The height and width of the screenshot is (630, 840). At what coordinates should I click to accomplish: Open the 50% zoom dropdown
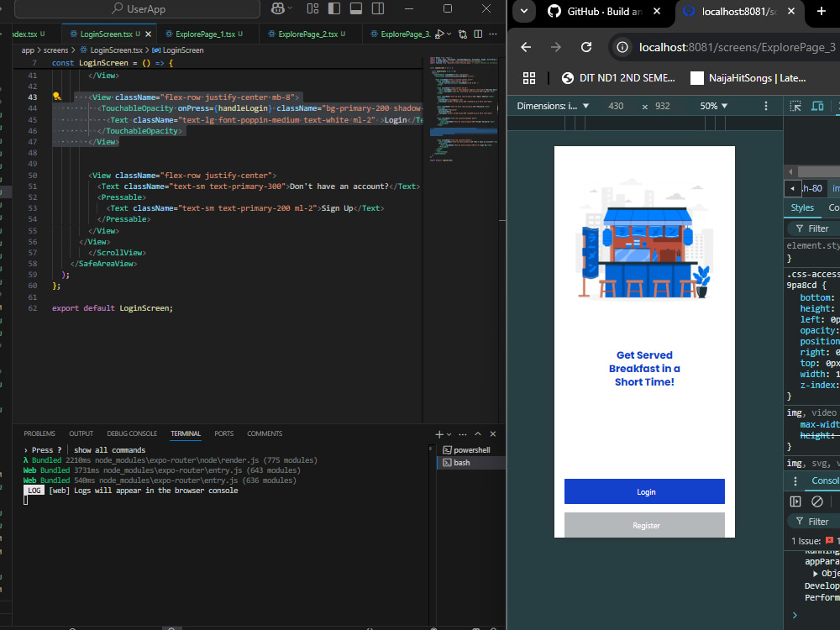click(x=713, y=106)
